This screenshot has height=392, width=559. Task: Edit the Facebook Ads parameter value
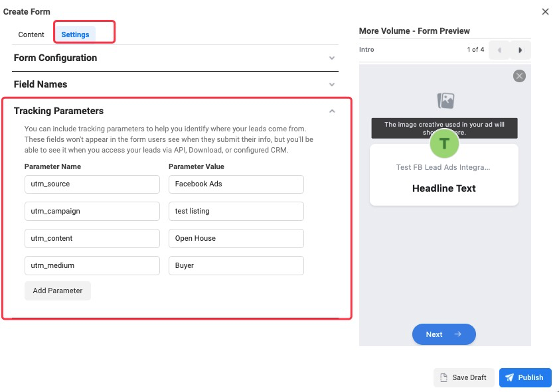click(x=236, y=184)
